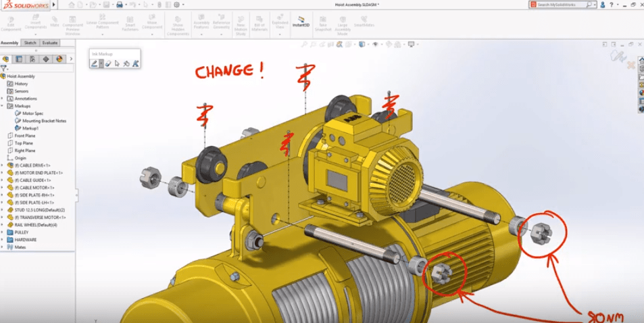Collapse the Markups tree node
This screenshot has width=644, height=323.
(3, 106)
